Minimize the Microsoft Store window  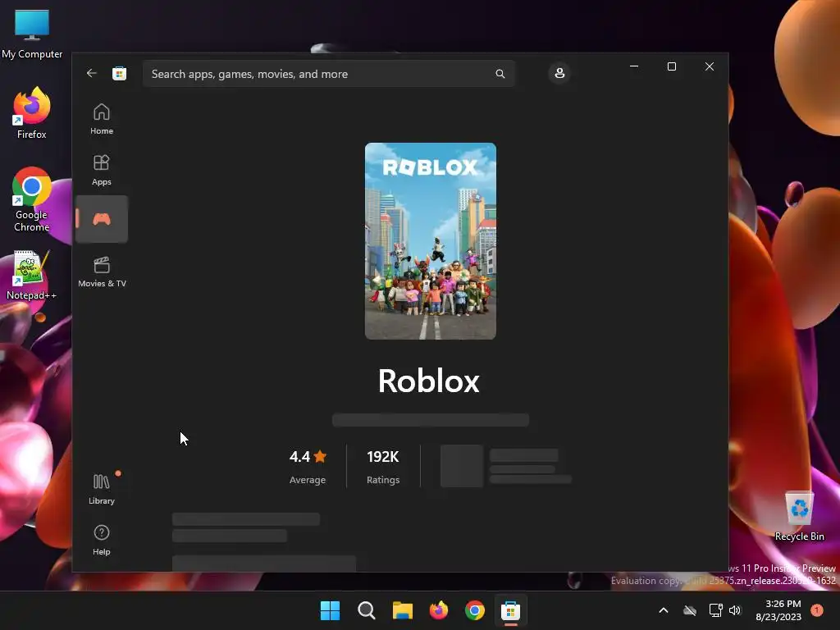[x=634, y=66]
